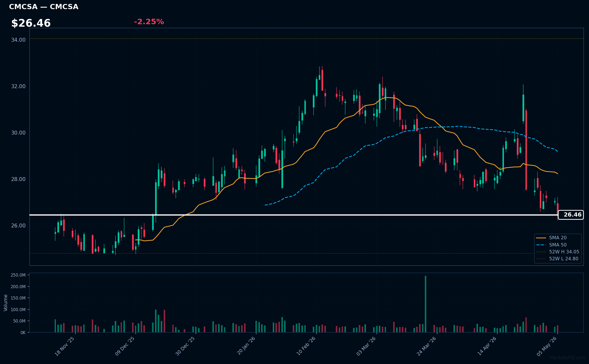The image size is (589, 364).
Task: Click the -2.25% change value
Action: [149, 22]
